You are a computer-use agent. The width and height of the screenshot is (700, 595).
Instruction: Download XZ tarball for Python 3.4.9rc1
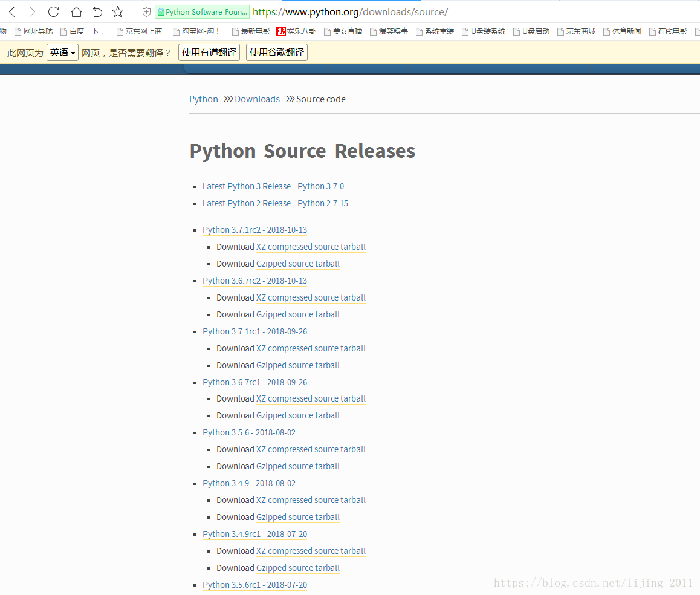click(x=311, y=551)
